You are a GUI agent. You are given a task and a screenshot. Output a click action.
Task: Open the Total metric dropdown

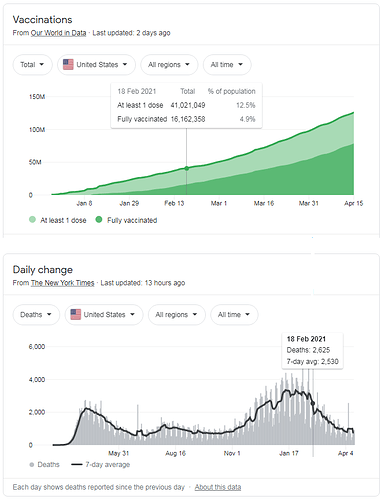click(x=32, y=65)
